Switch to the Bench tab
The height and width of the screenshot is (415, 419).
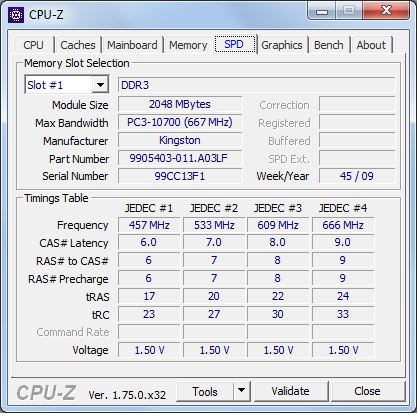tap(328, 45)
